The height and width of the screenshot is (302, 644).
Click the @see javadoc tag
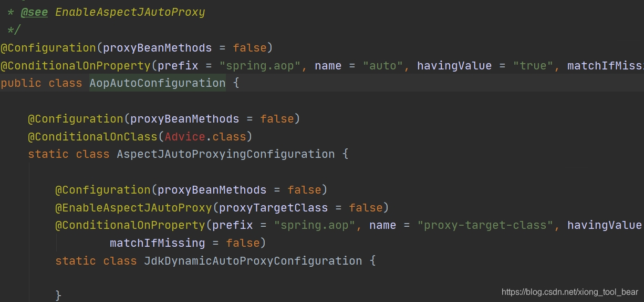(x=34, y=12)
